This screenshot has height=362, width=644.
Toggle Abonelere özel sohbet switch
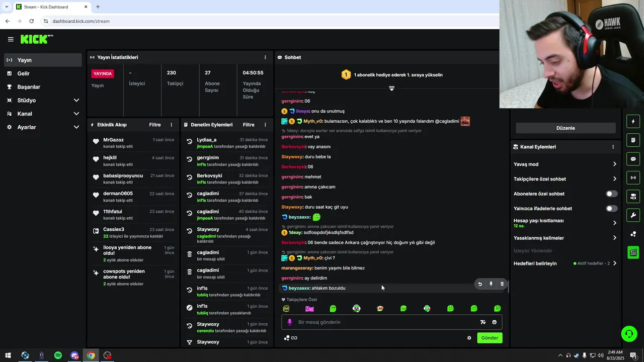611,194
